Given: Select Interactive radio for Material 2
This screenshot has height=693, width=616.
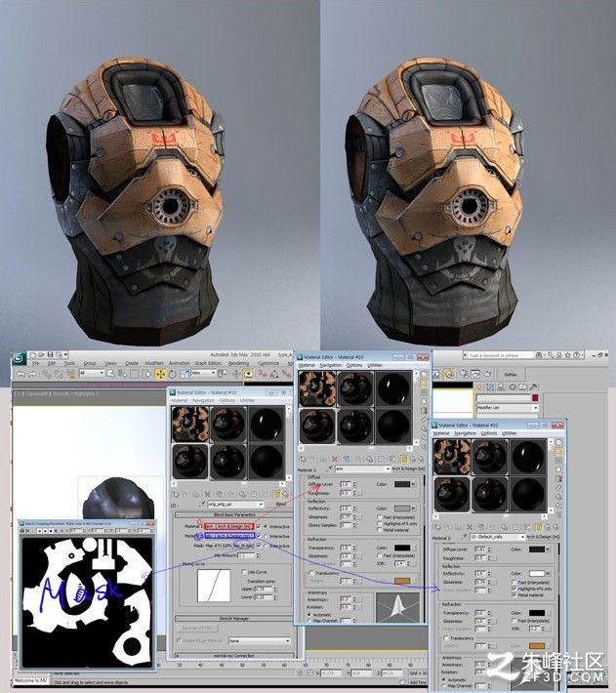Looking at the screenshot, I should pos(266,536).
